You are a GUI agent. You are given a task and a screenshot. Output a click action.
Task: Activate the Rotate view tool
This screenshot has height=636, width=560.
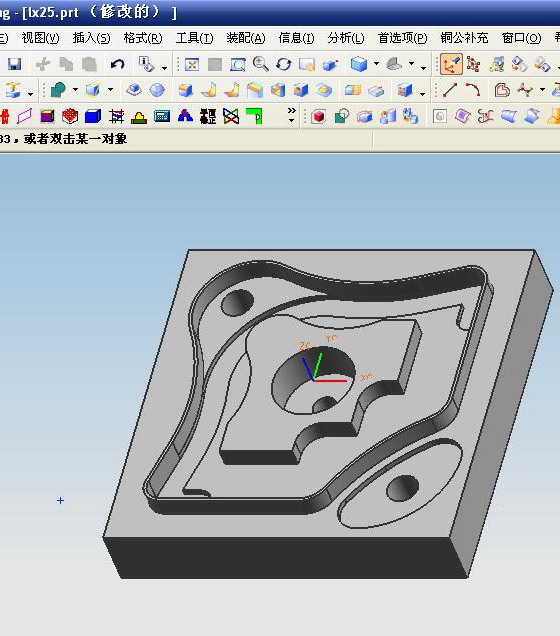[x=283, y=64]
